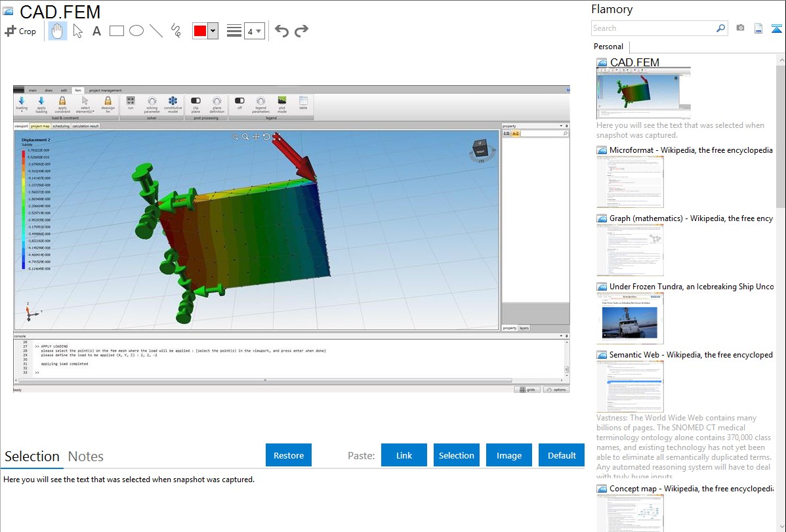This screenshot has height=532, width=786.
Task: Activate the hand pan tool
Action: pyautogui.click(x=58, y=31)
